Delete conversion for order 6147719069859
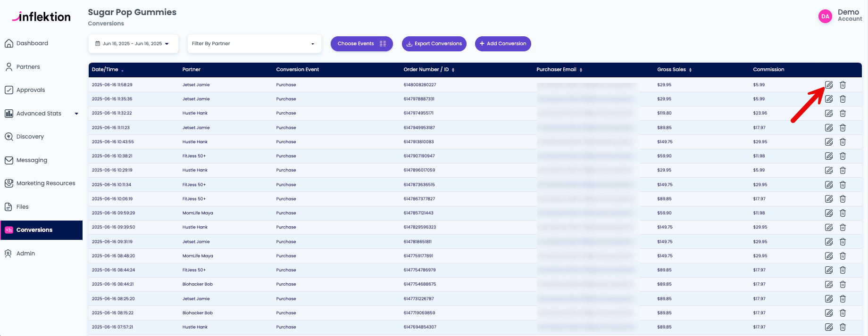This screenshot has width=868, height=336. tap(843, 313)
